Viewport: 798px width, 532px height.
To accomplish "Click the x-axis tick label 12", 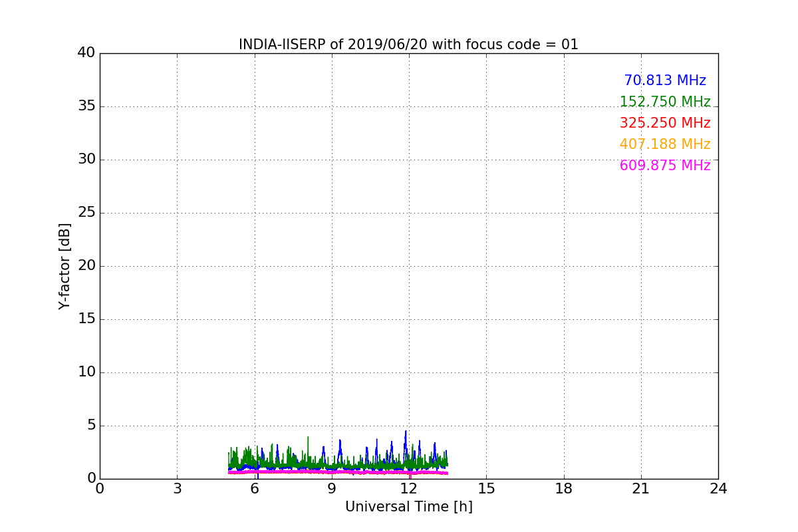I will (x=409, y=488).
